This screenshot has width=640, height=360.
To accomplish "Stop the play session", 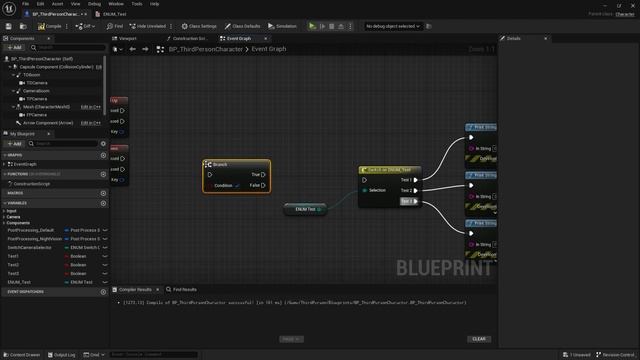I will (x=332, y=27).
